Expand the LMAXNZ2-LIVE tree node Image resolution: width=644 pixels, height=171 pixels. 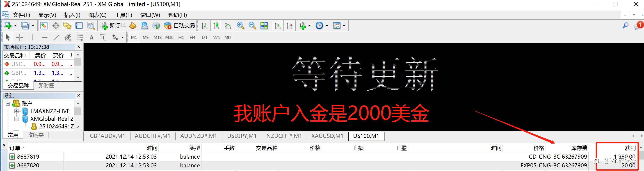point(16,111)
